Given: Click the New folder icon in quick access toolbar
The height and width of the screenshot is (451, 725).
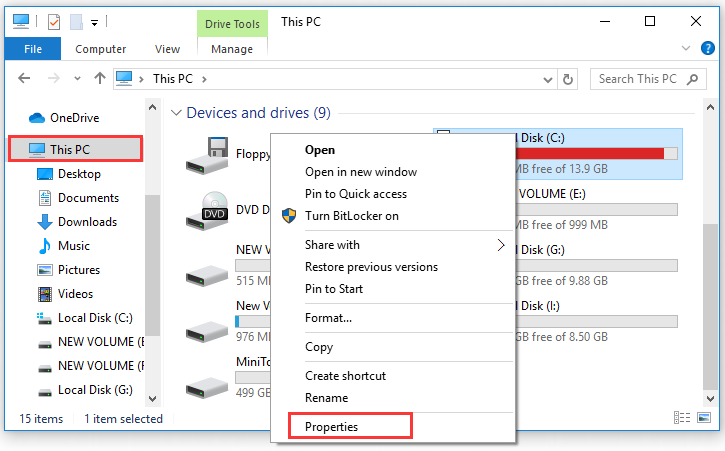Looking at the screenshot, I should tap(76, 22).
